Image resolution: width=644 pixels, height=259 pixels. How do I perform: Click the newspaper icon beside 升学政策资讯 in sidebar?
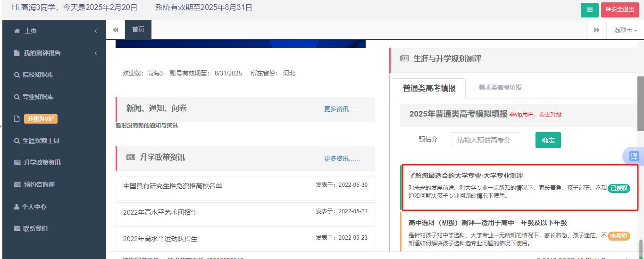click(x=17, y=163)
